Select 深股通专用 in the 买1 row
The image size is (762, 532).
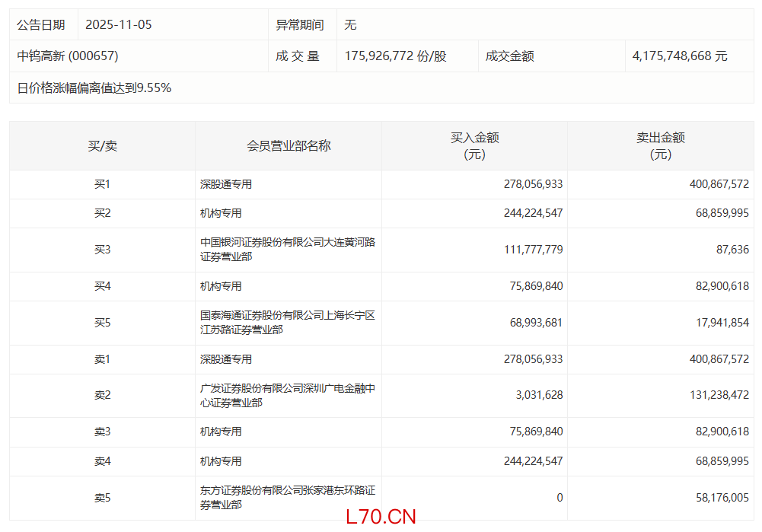[226, 185]
